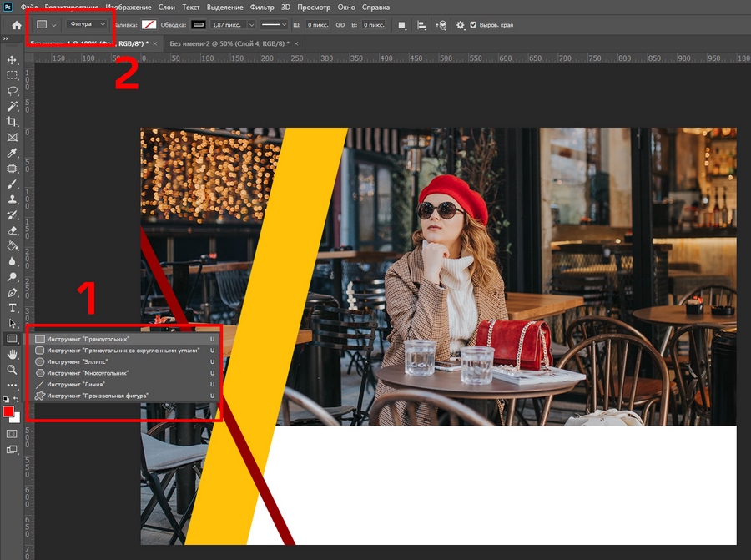Click the Rectangle shape tool in toolbar

click(12, 339)
